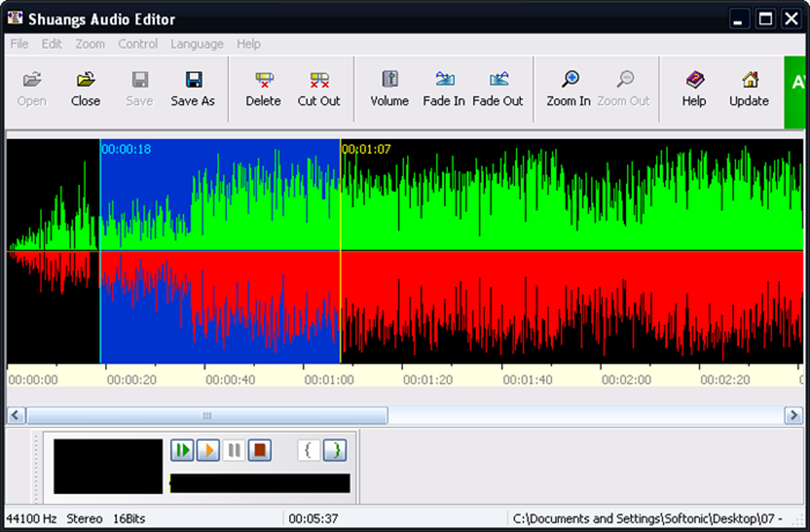
Task: Click the 00:01:40 timeline ruler label
Action: coord(527,380)
